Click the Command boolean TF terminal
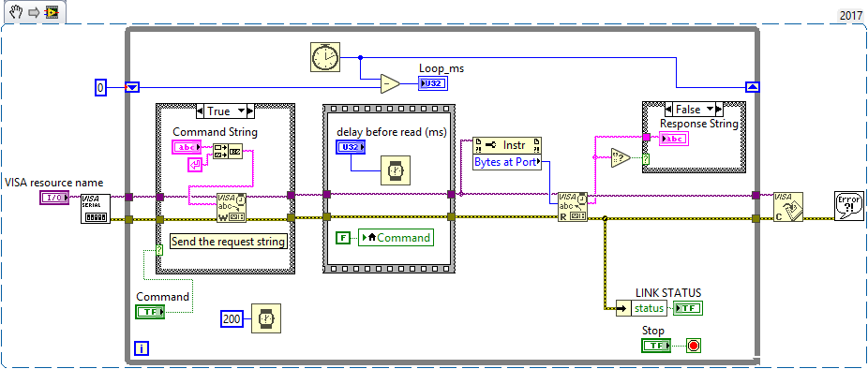 151,312
